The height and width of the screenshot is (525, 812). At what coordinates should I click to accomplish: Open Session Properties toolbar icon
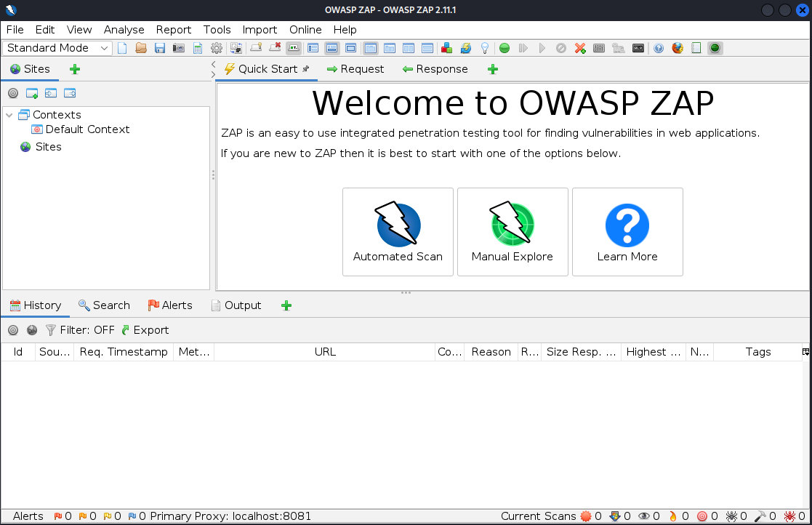197,48
